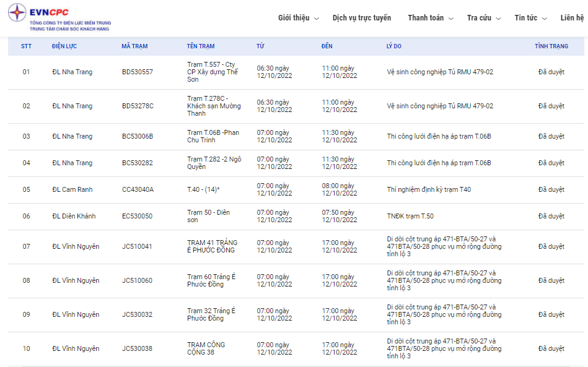The height and width of the screenshot is (367, 588).
Task: Click TRẠM CÔNG CỘNG 38 station name
Action: click(x=206, y=348)
